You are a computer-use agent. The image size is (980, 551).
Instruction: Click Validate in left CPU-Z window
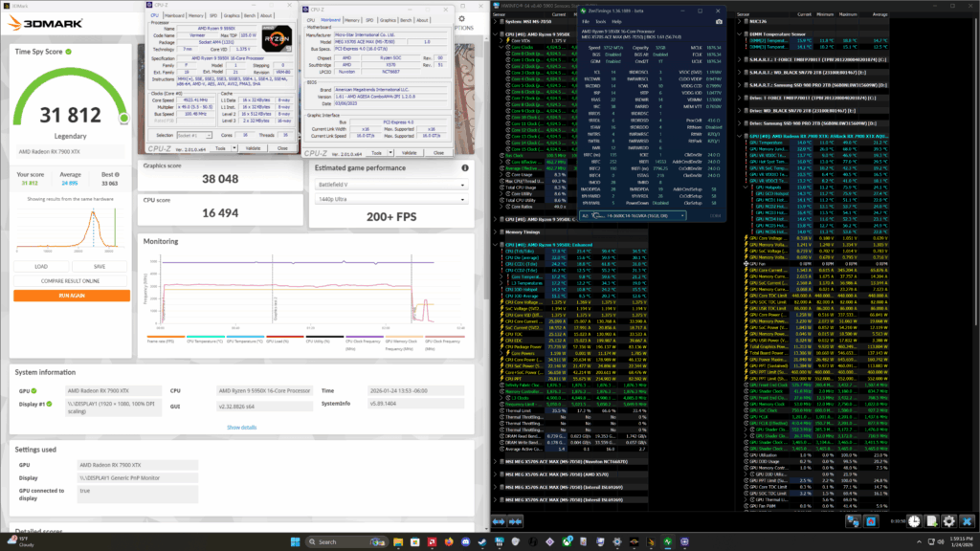point(253,148)
